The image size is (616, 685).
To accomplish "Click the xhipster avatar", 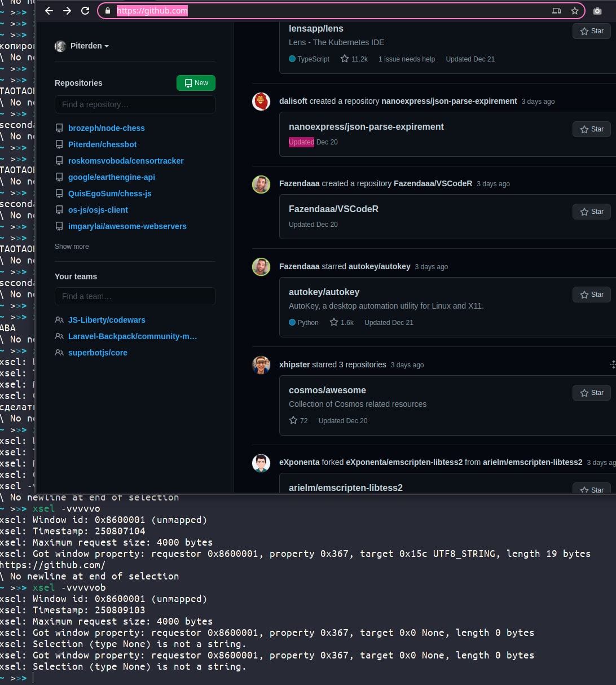I will coord(261,365).
